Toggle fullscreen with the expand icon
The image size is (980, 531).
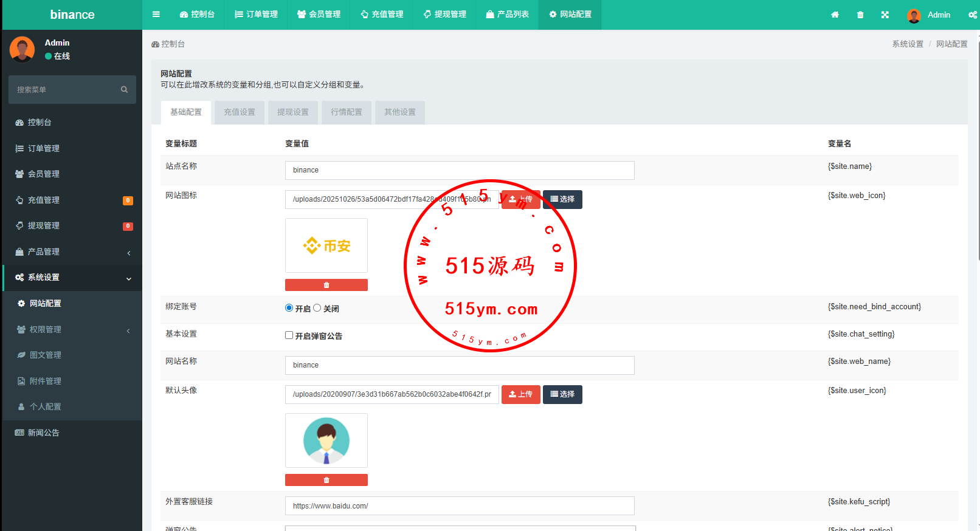885,15
